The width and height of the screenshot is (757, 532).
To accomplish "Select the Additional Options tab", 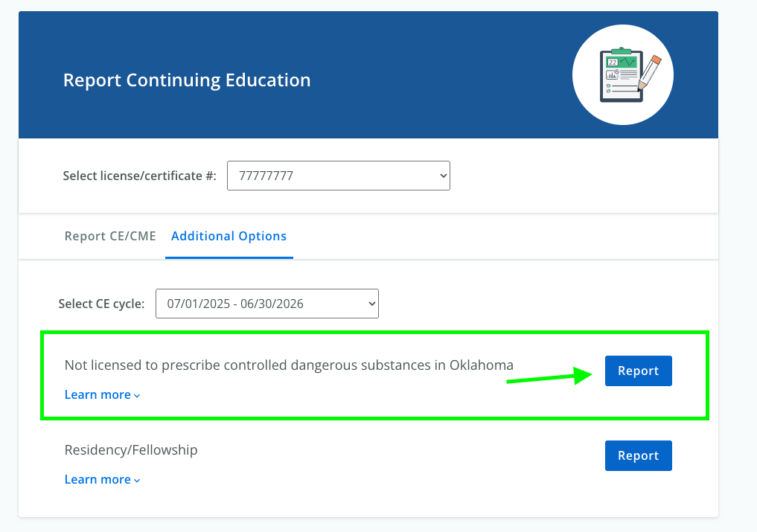I will 229,236.
